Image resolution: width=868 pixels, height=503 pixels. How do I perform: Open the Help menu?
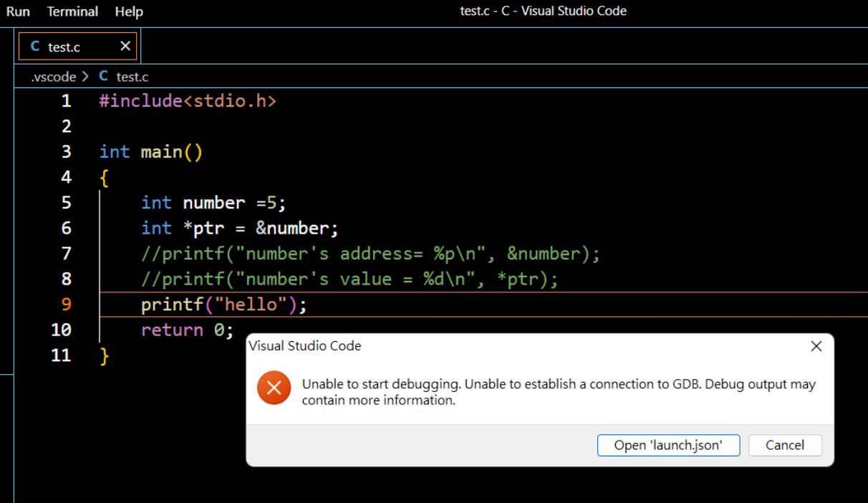pos(128,11)
